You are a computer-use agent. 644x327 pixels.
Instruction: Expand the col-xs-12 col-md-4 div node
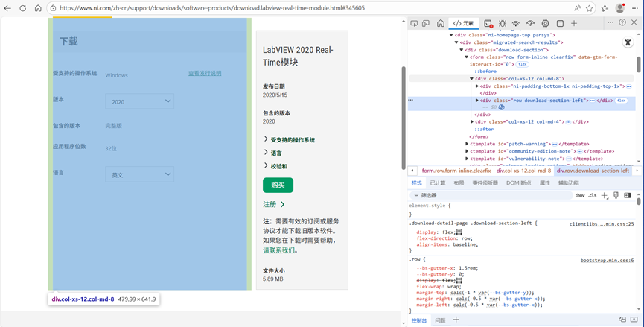pos(472,121)
